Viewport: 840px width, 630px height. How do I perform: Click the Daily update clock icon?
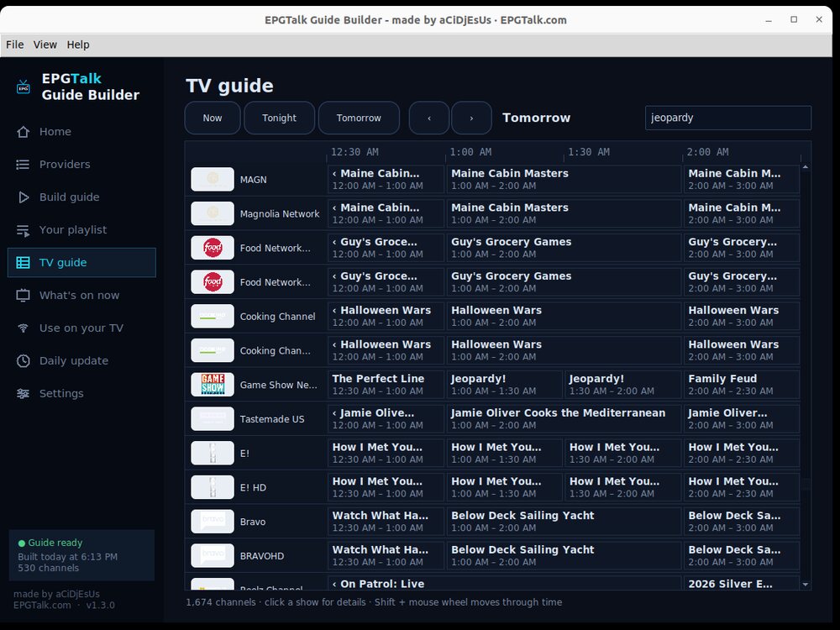23,361
